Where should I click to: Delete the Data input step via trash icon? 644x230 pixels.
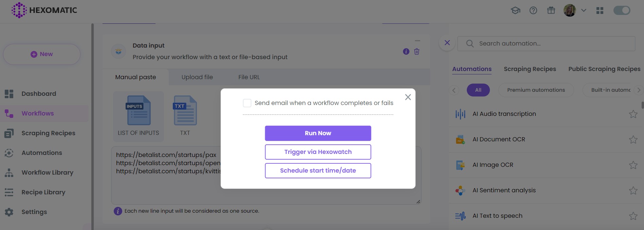(417, 52)
